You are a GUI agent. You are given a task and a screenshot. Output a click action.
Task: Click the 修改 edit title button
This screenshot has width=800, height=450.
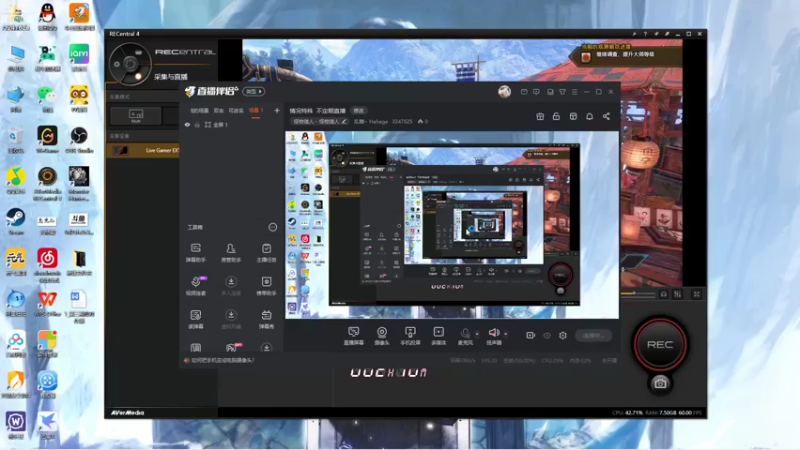(x=359, y=111)
